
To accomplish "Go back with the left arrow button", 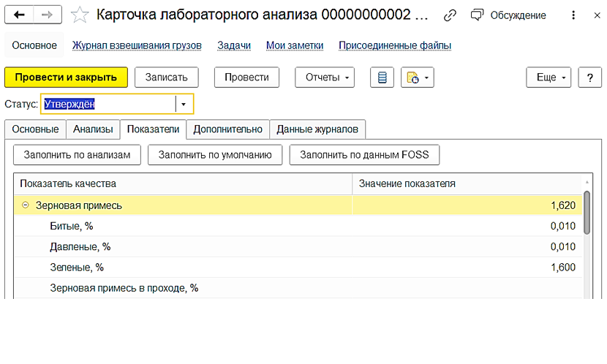I will pyautogui.click(x=19, y=15).
